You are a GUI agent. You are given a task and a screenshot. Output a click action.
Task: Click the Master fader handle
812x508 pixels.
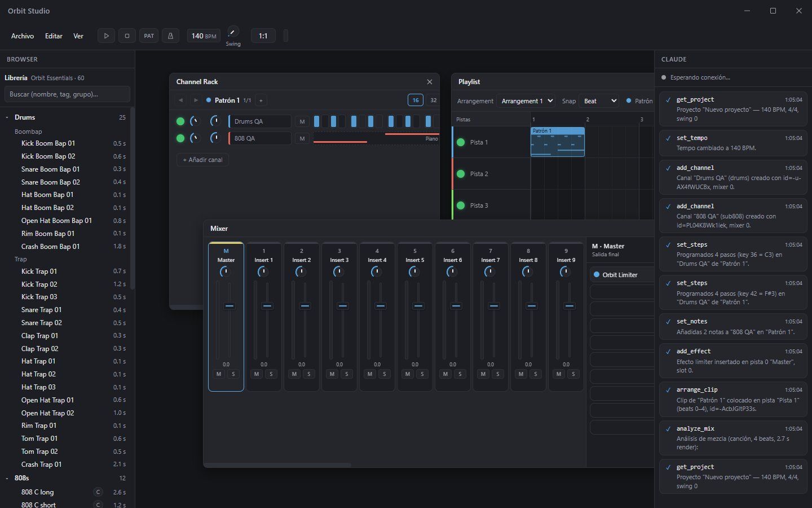pyautogui.click(x=229, y=306)
